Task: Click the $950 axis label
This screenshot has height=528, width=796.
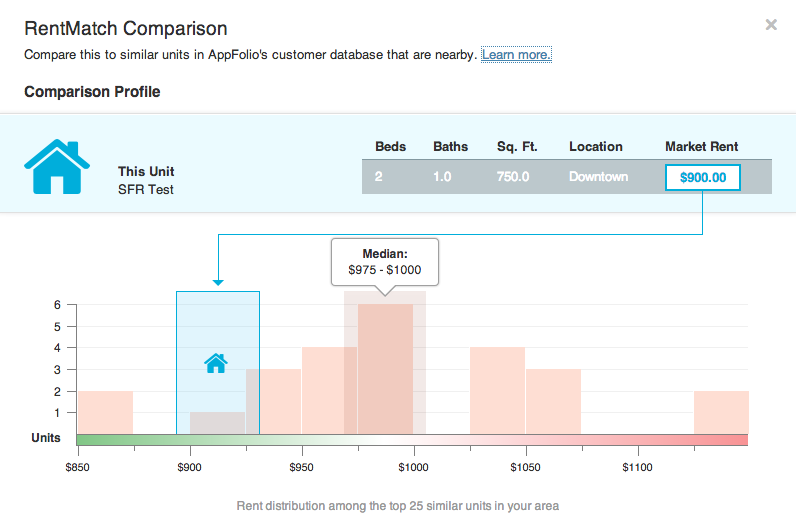Action: [302, 467]
